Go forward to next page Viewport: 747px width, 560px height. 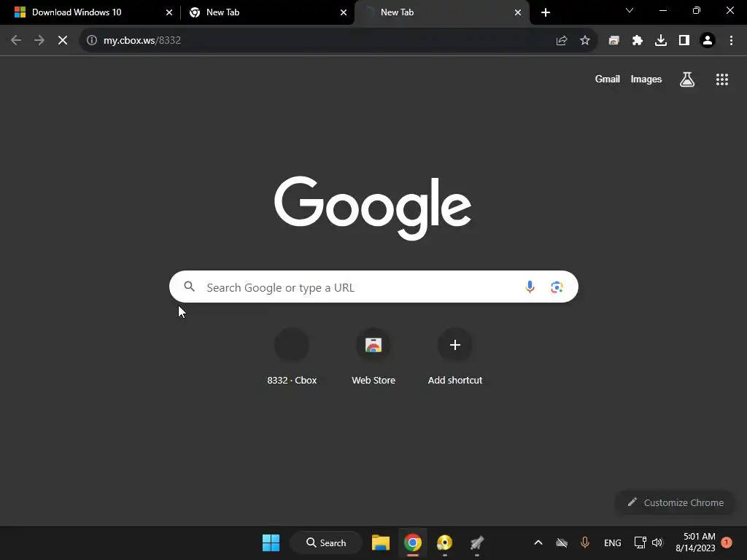[39, 41]
